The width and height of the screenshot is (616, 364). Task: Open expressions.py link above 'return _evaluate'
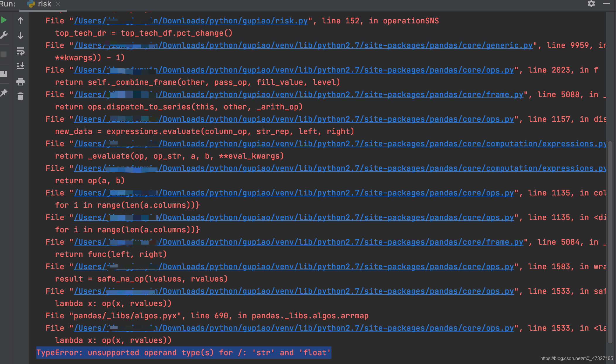pyautogui.click(x=340, y=144)
